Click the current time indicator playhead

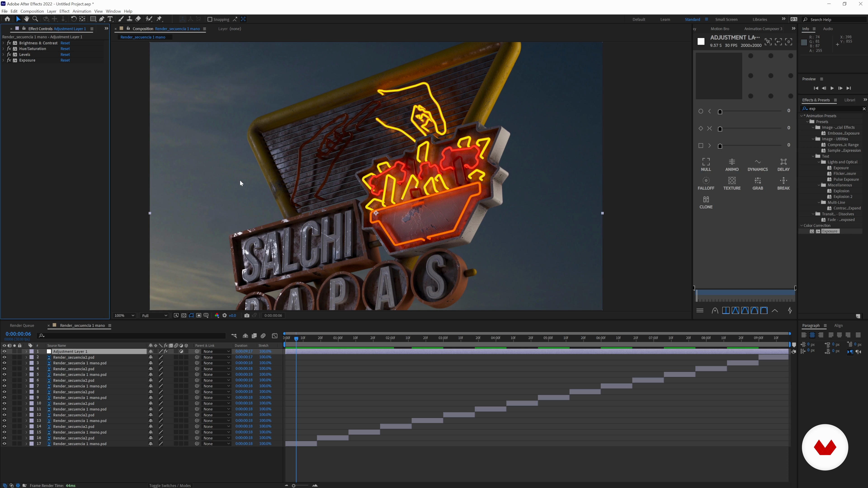[x=296, y=339]
